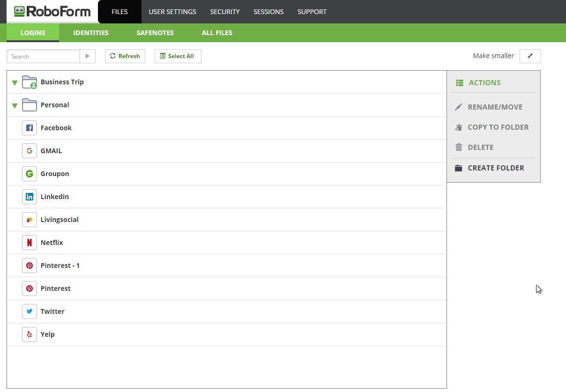The width and height of the screenshot is (566, 392).
Task: Click the Linkedin login icon
Action: click(30, 197)
